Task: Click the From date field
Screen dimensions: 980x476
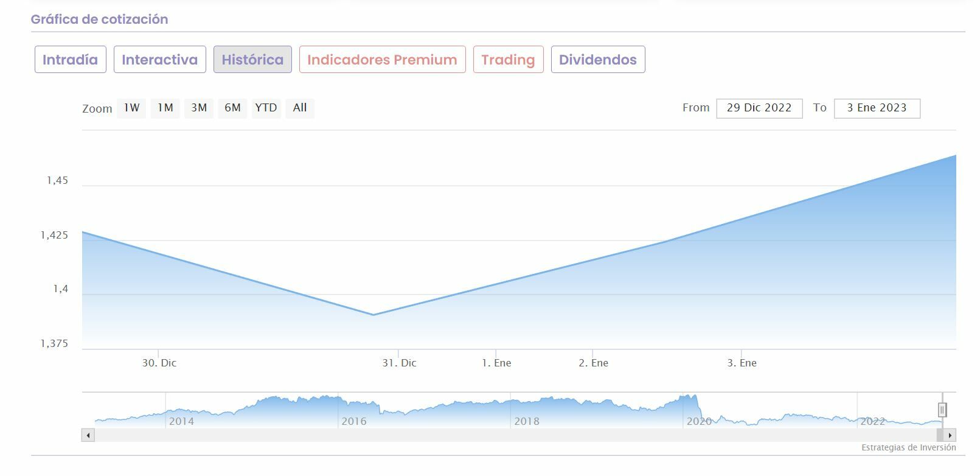Action: click(759, 108)
